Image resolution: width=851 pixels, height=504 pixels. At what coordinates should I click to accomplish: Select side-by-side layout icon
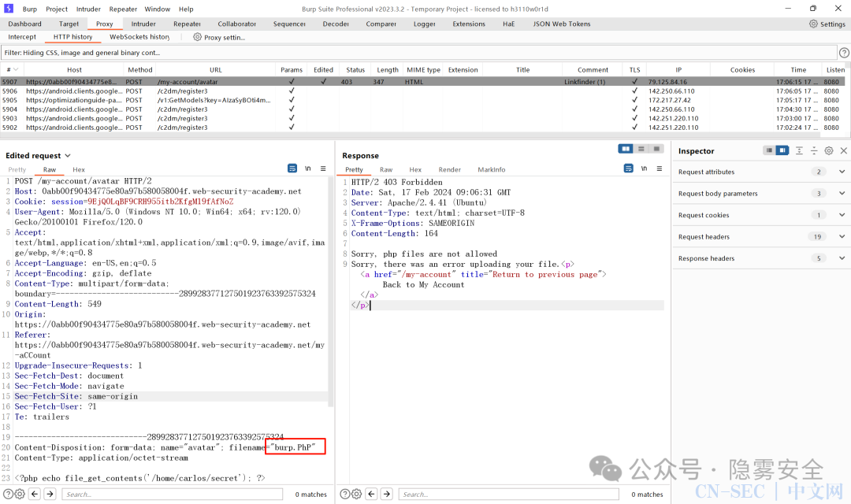(625, 149)
